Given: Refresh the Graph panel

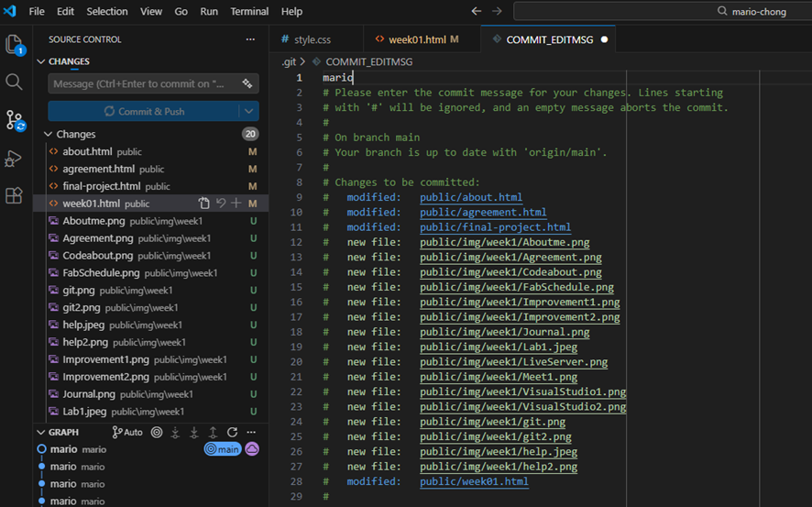Looking at the screenshot, I should pyautogui.click(x=232, y=432).
